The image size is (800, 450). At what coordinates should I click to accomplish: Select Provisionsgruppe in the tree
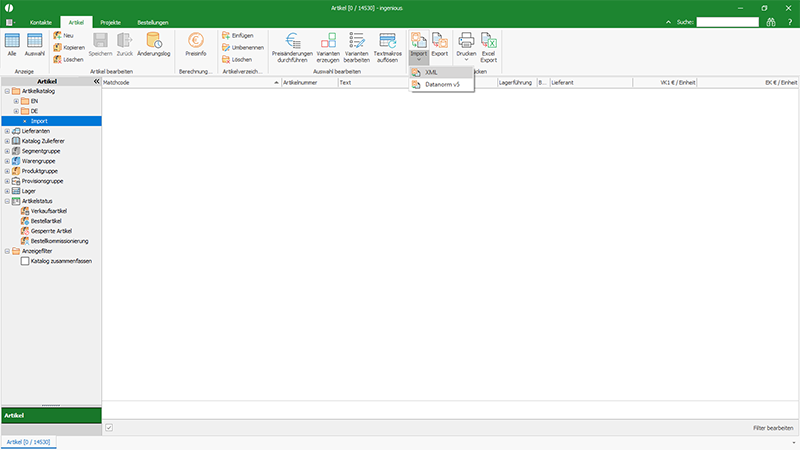[x=42, y=181]
